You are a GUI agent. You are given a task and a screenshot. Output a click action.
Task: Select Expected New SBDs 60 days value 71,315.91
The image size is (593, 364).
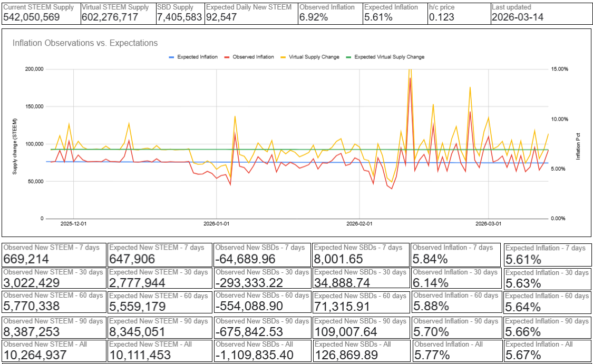point(342,307)
